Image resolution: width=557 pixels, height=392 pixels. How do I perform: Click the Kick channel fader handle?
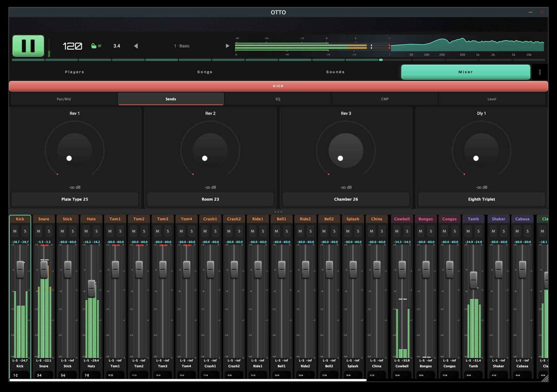click(x=20, y=269)
